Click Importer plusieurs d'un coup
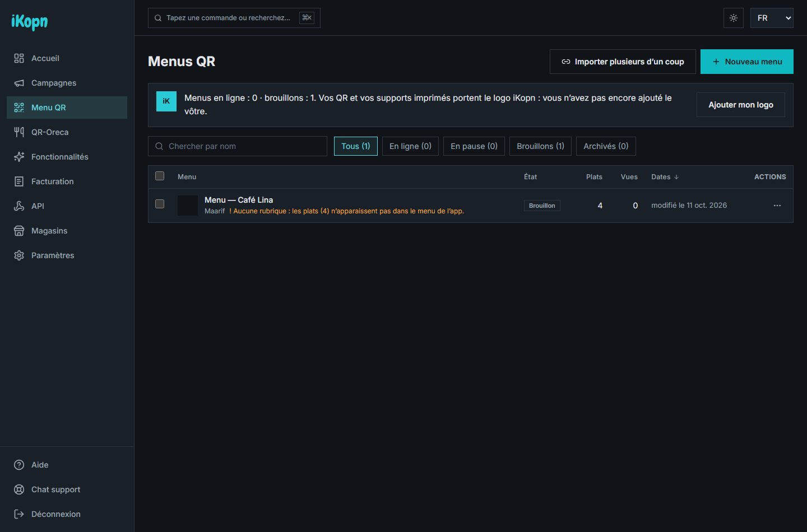This screenshot has width=807, height=532. [x=623, y=62]
